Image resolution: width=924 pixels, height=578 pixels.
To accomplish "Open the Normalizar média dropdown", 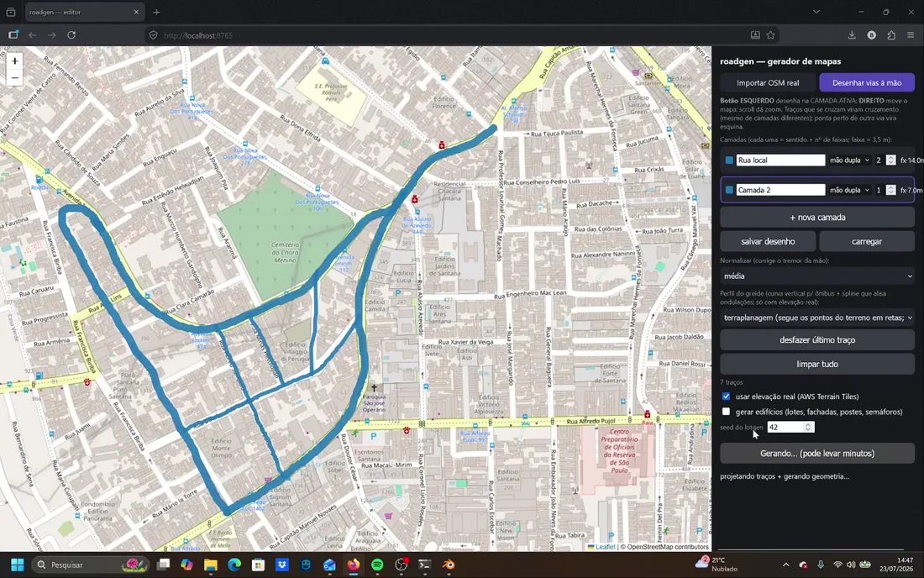I will 817,276.
